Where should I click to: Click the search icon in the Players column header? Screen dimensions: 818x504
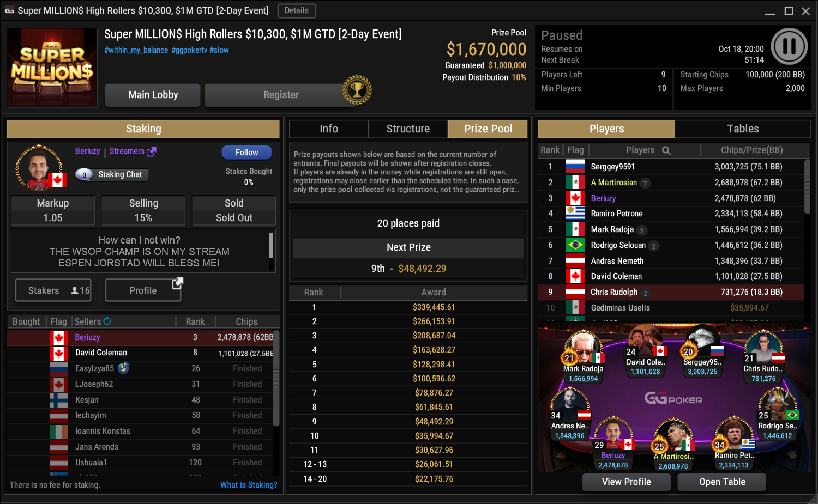tap(666, 150)
